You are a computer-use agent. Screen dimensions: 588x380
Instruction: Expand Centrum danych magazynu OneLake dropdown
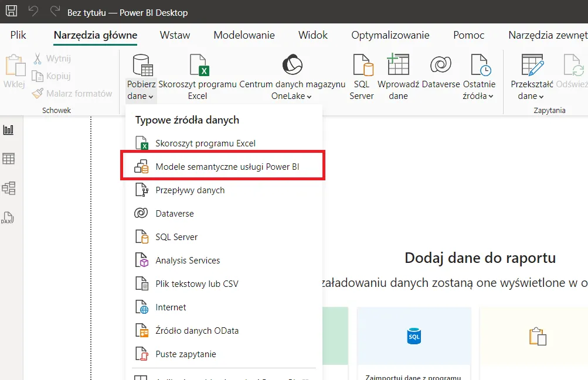[x=292, y=96]
